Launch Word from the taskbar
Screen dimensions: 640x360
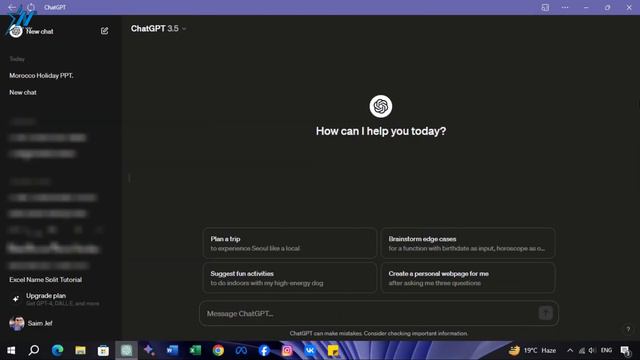click(x=172, y=350)
